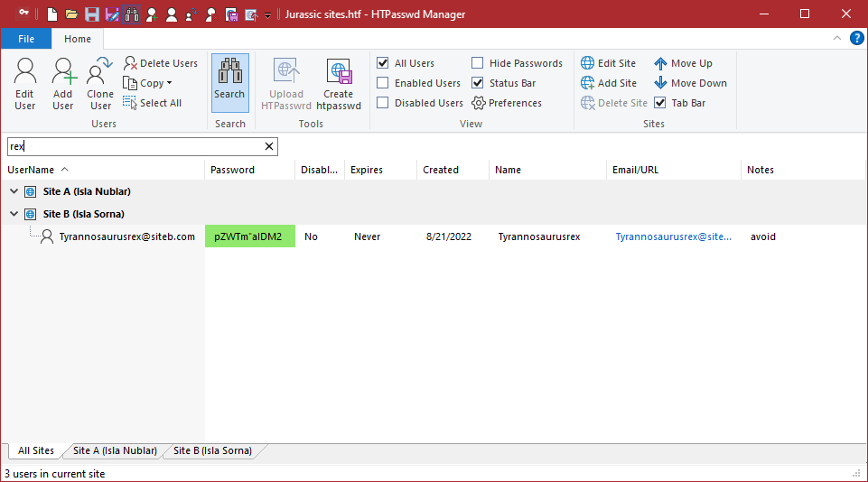Click the 8/21/2022 created date cell
Screen dimensions: 868x482
[449, 236]
